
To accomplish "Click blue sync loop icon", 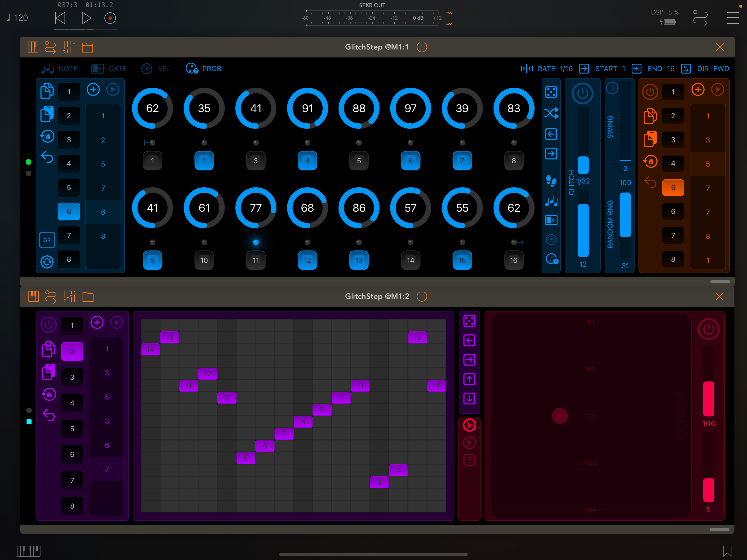I will [x=47, y=262].
